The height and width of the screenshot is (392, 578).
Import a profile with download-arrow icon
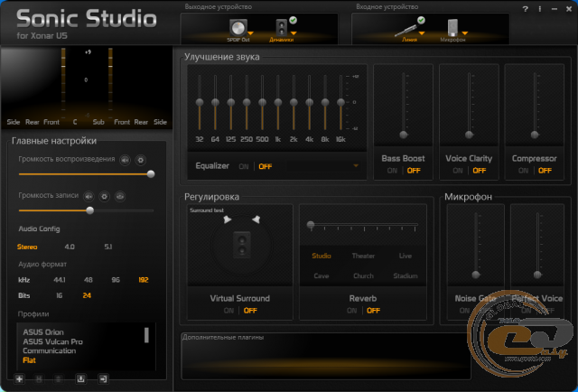click(80, 378)
